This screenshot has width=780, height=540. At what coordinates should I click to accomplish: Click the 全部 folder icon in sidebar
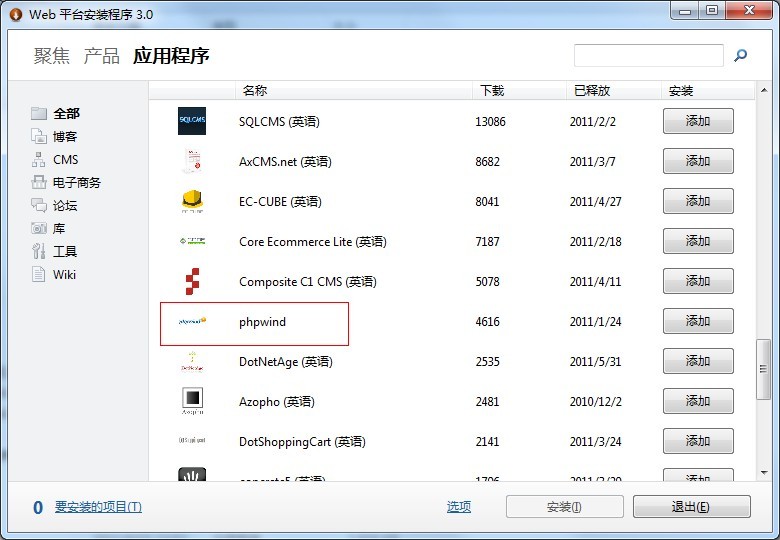(39, 113)
